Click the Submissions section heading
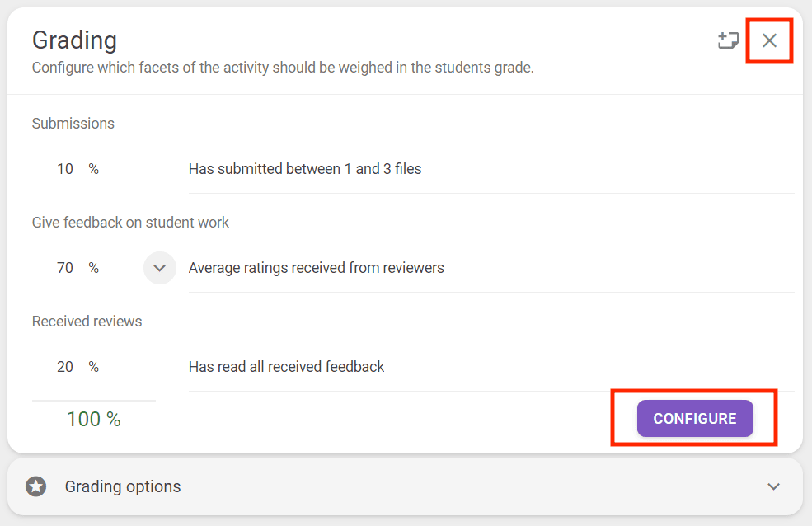812x526 pixels. pos(73,124)
